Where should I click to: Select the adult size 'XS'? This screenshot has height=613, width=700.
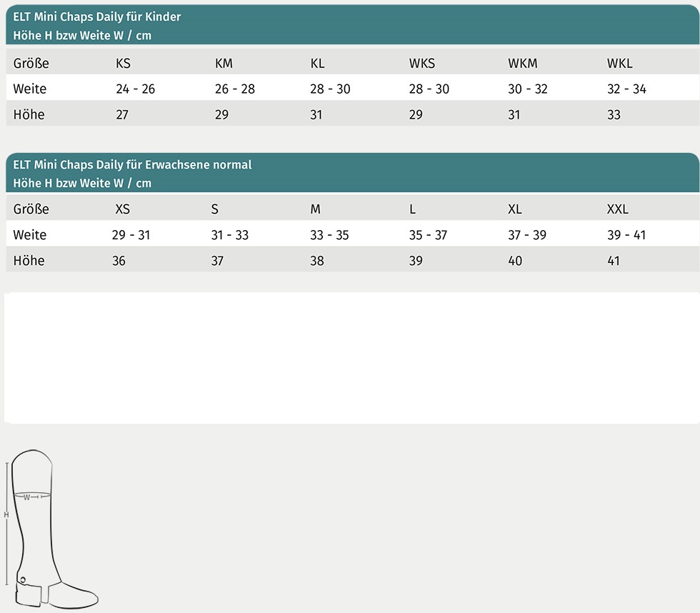click(123, 209)
